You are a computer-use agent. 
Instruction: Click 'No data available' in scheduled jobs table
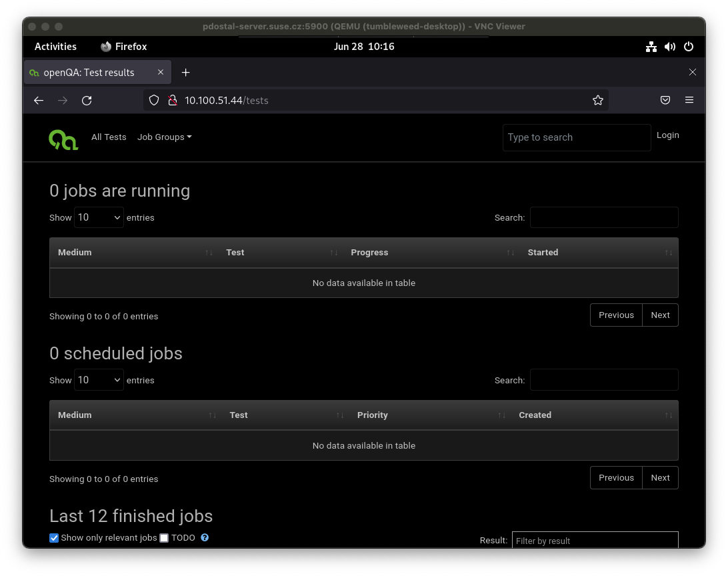click(364, 445)
